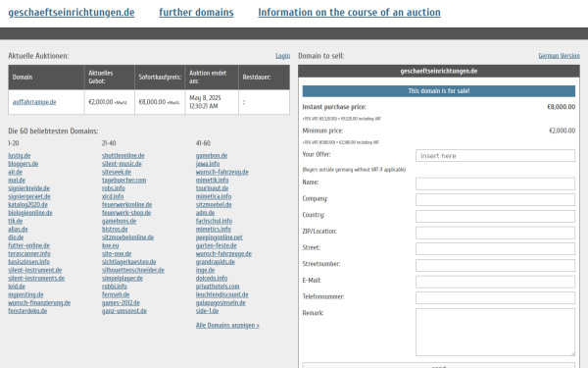Open sichtlagerkaesten.de domain link
This screenshot has width=588, height=368.
pyautogui.click(x=129, y=262)
